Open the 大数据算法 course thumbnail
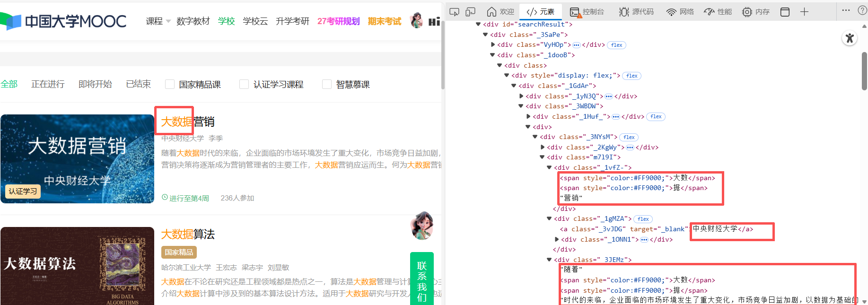 point(77,266)
